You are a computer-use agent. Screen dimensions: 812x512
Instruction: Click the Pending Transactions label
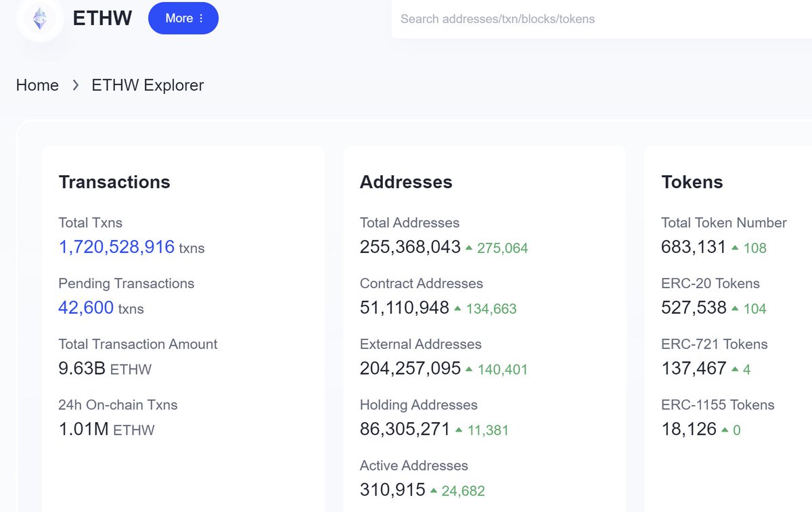click(x=127, y=283)
